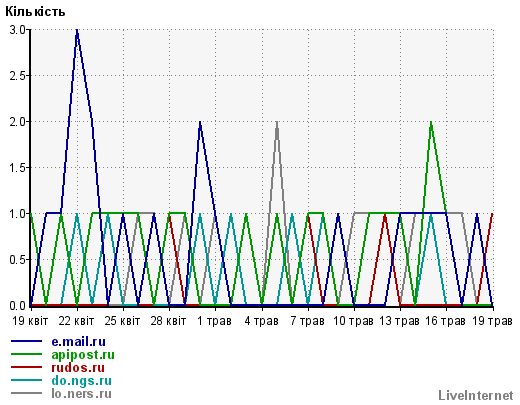520x405 pixels.
Task: Click the 2.0 value on vertical axis
Action: (x=17, y=122)
